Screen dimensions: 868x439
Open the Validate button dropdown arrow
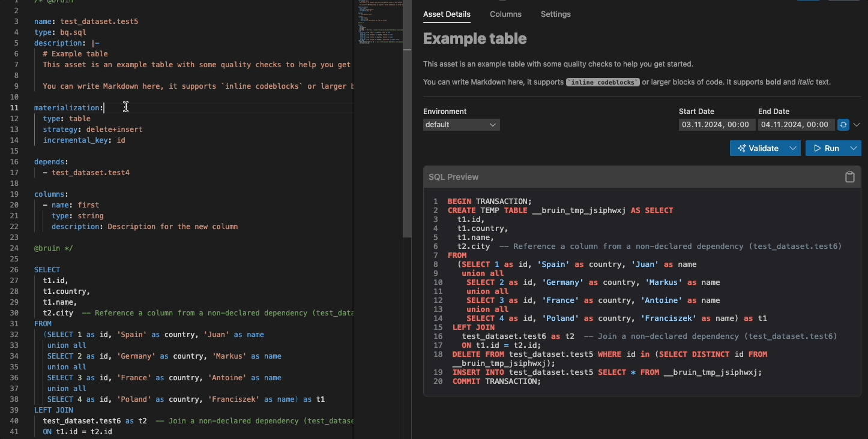(793, 148)
